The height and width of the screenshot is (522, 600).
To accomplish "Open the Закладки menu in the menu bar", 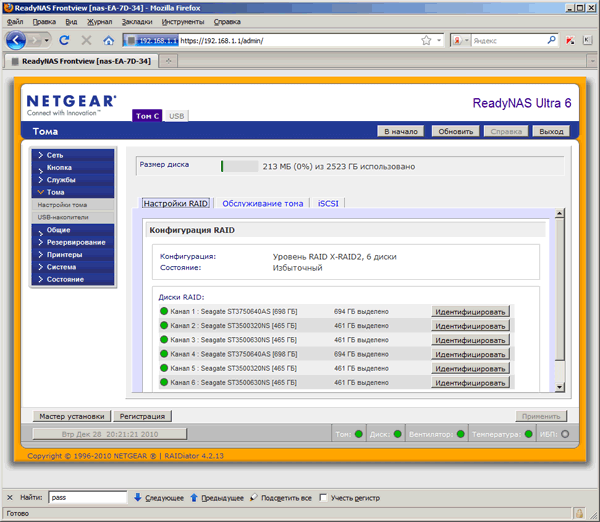I will click(137, 22).
